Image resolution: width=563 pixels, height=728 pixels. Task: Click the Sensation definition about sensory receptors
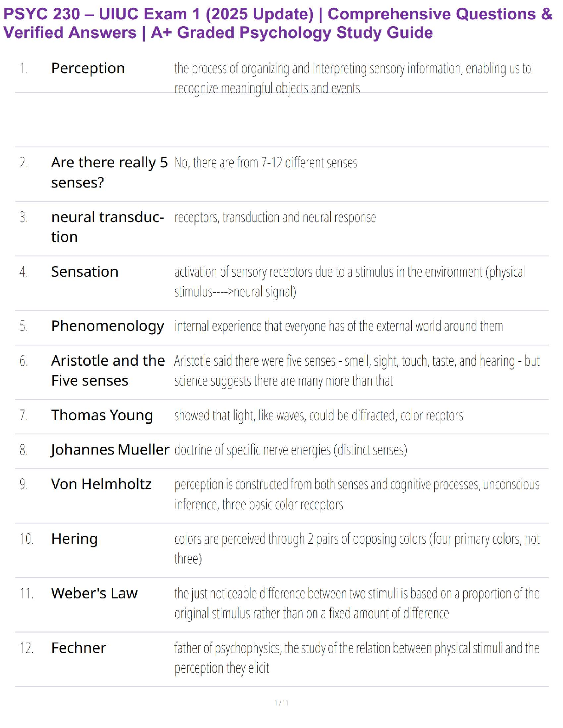pyautogui.click(x=349, y=281)
